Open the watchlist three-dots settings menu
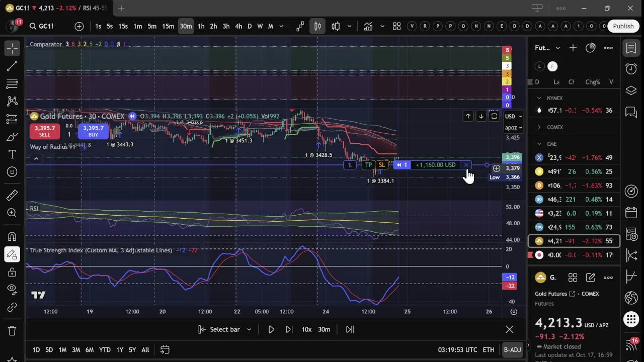The width and height of the screenshot is (644, 362). tap(608, 48)
